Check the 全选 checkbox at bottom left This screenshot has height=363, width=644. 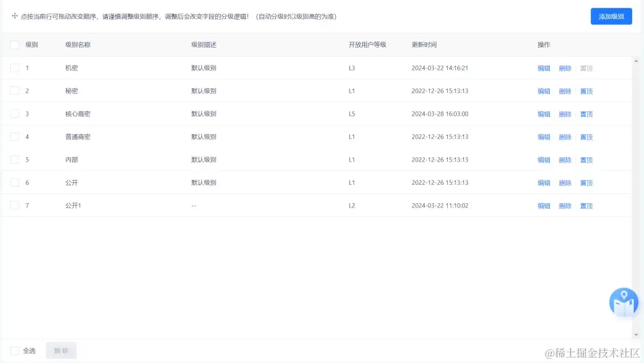pos(15,350)
